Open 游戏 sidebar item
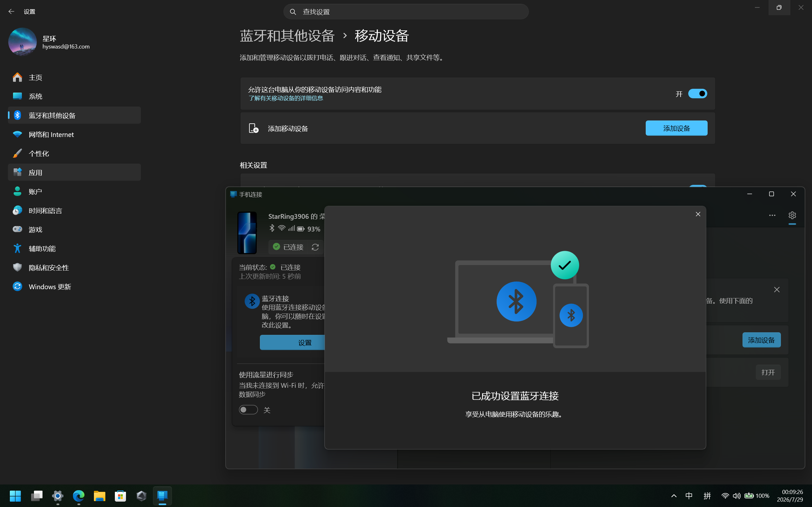Viewport: 812px width, 507px height. (74, 229)
